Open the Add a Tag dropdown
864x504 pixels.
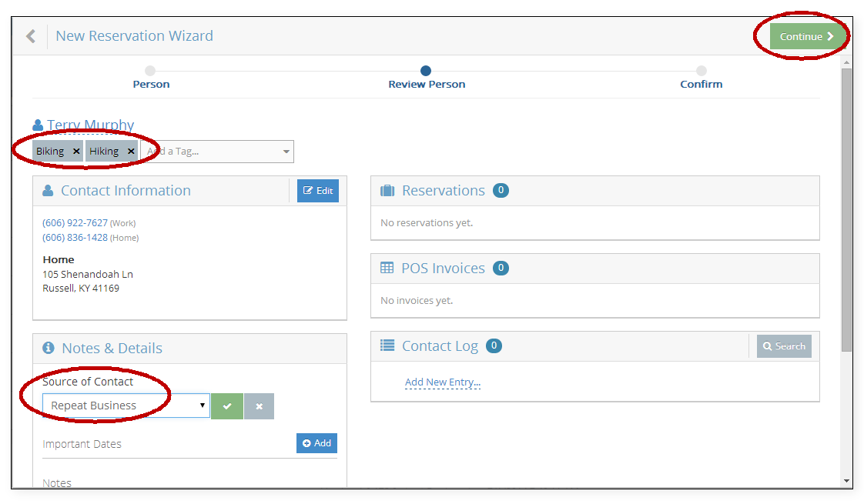tap(286, 152)
